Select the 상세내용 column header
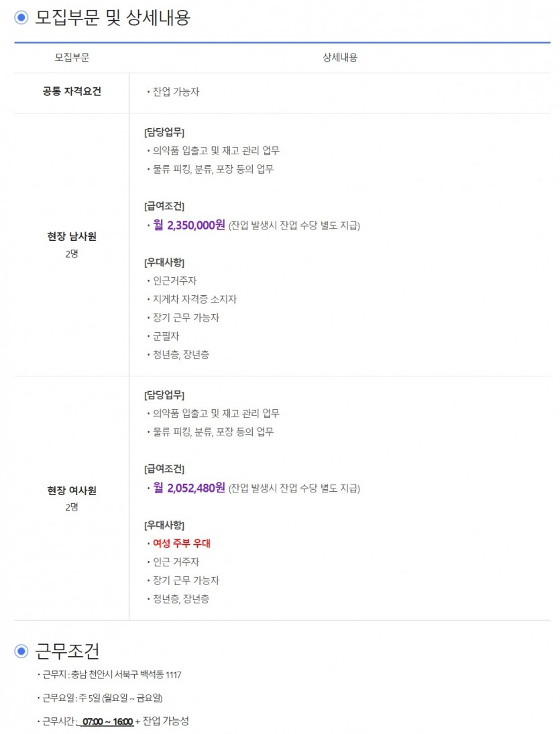The image size is (560, 734). [340, 58]
